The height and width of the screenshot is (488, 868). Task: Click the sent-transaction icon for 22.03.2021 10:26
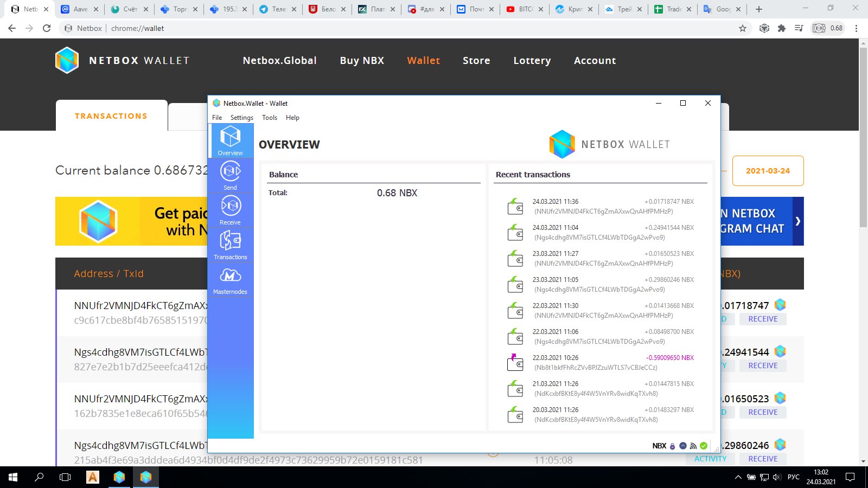click(515, 362)
